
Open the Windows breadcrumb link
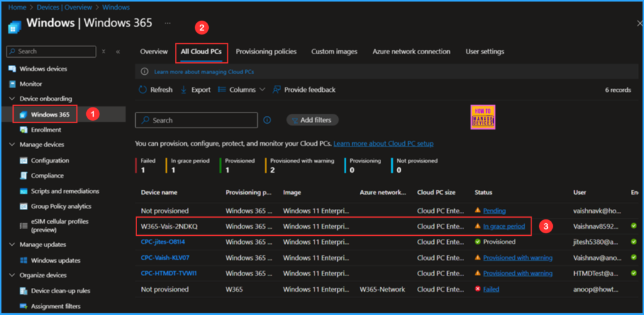116,7
